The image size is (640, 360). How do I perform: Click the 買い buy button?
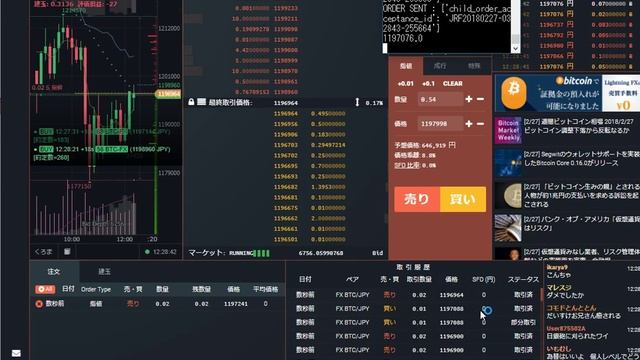coord(463,199)
